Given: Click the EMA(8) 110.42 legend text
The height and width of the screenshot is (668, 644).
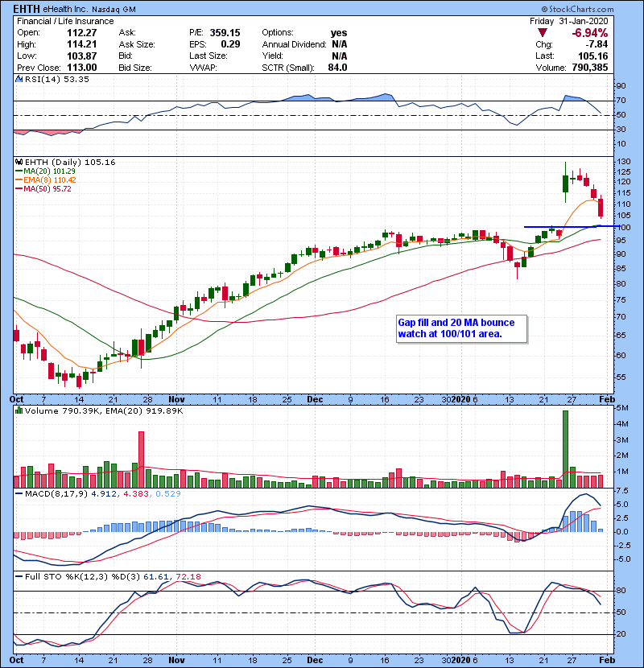Looking at the screenshot, I should pyautogui.click(x=50, y=180).
